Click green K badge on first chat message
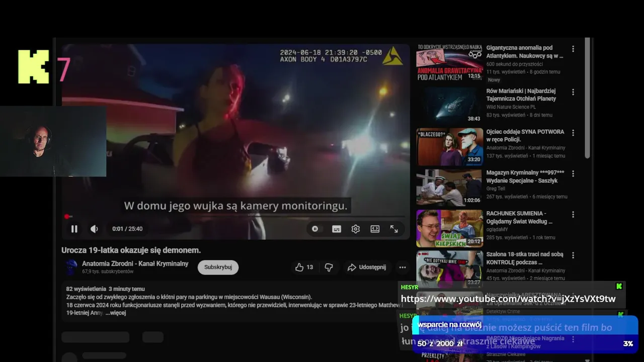The width and height of the screenshot is (644, 362). tap(619, 286)
